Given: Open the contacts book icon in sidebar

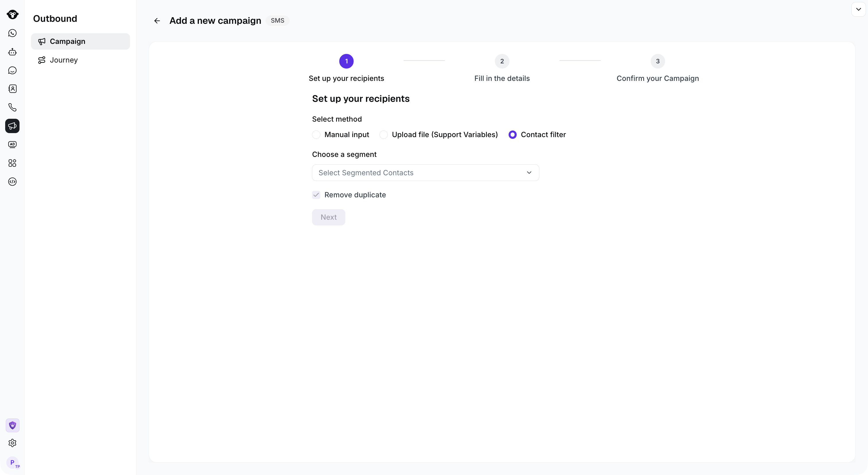Looking at the screenshot, I should [x=12, y=89].
